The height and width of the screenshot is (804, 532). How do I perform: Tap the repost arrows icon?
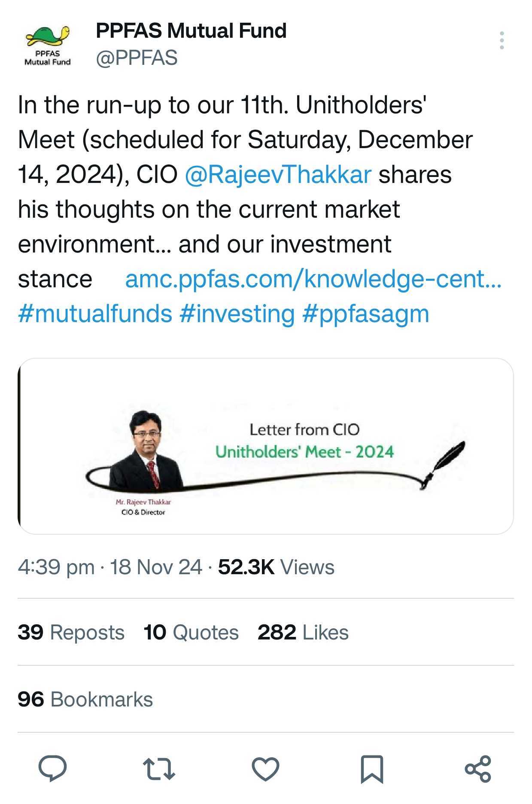coord(159,769)
